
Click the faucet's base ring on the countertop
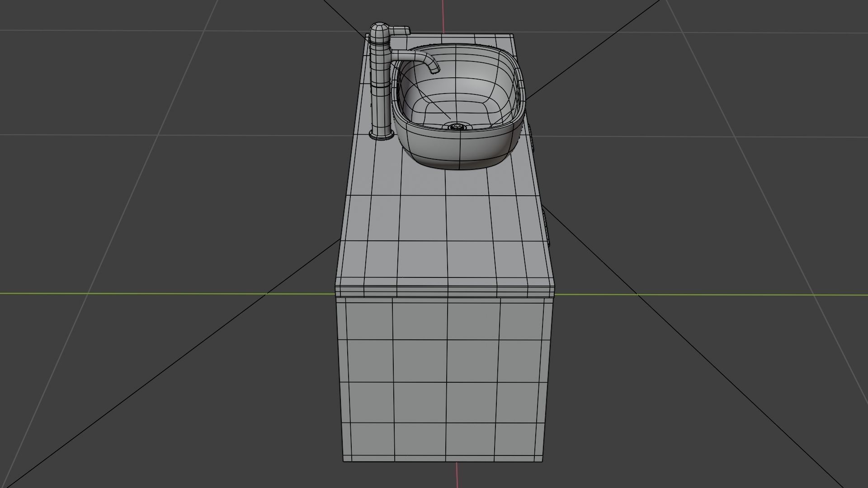tap(381, 135)
